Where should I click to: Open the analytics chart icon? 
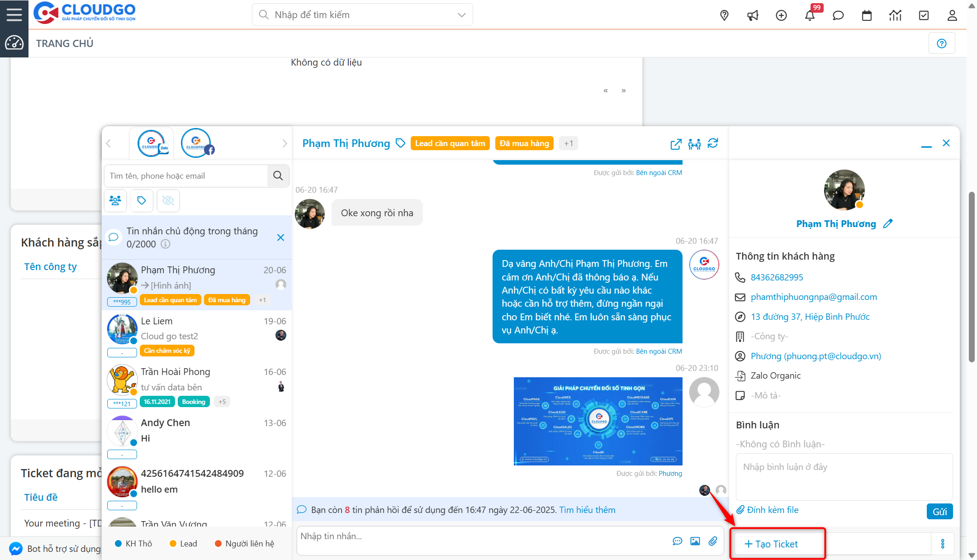(x=895, y=15)
